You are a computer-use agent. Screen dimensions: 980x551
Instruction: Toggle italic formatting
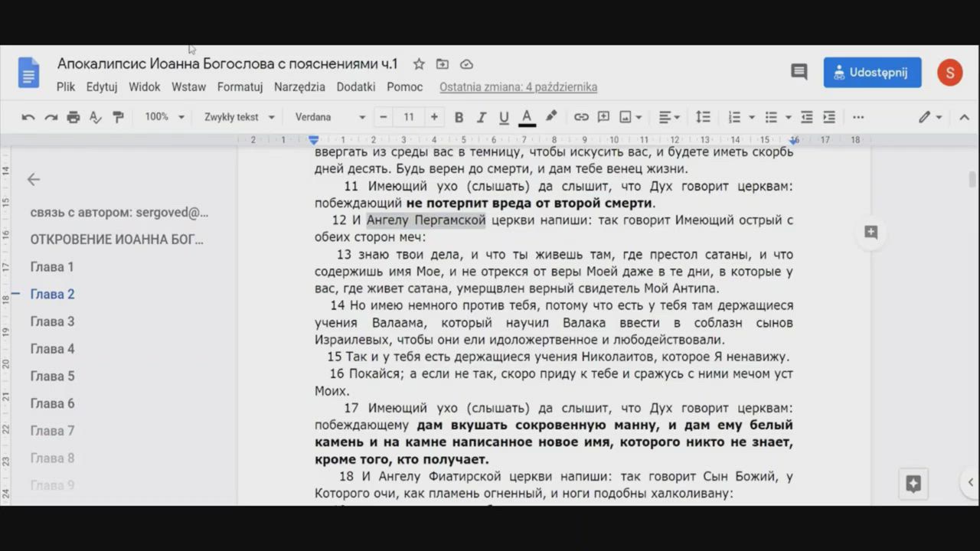pyautogui.click(x=481, y=117)
